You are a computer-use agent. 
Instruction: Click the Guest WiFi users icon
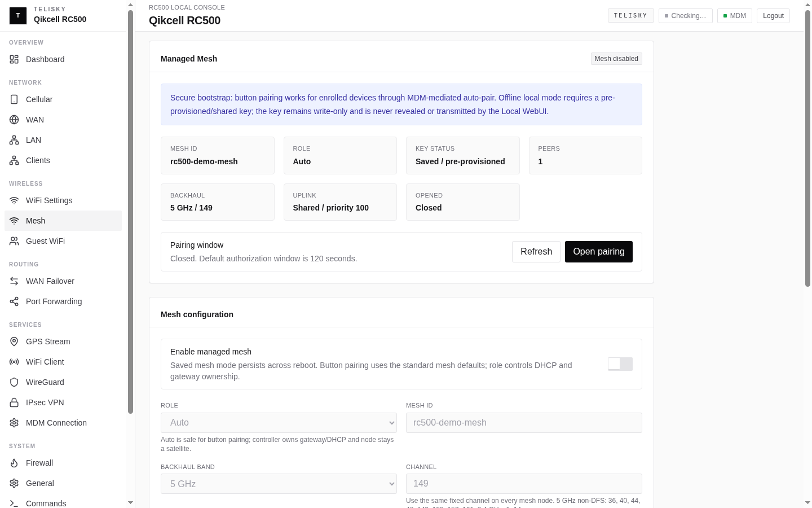[14, 241]
